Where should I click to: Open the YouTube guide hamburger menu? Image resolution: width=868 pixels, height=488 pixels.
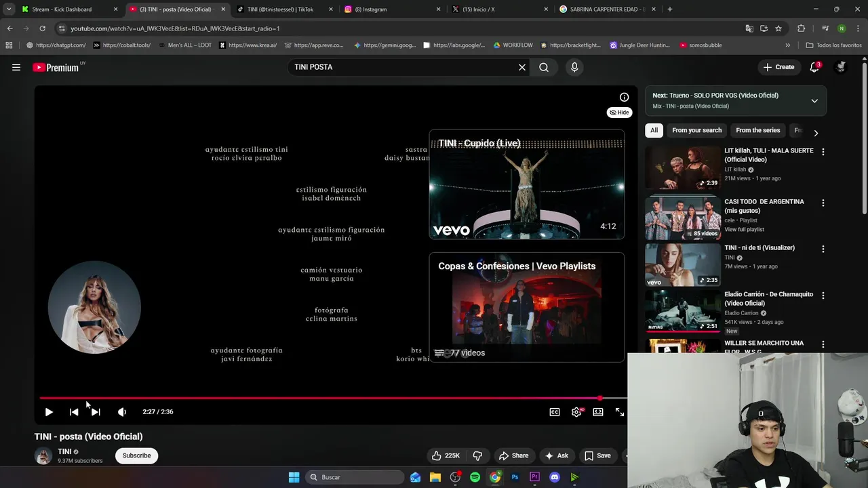coord(16,67)
